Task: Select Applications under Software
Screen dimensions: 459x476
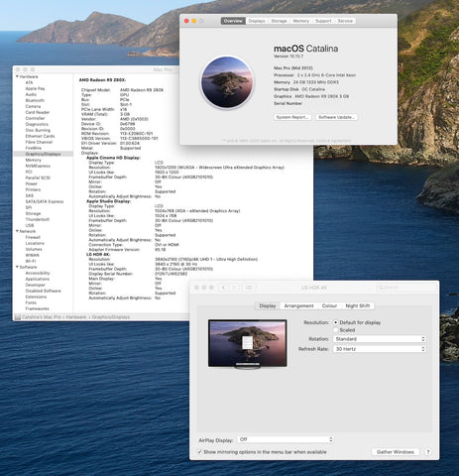Action: tap(38, 279)
